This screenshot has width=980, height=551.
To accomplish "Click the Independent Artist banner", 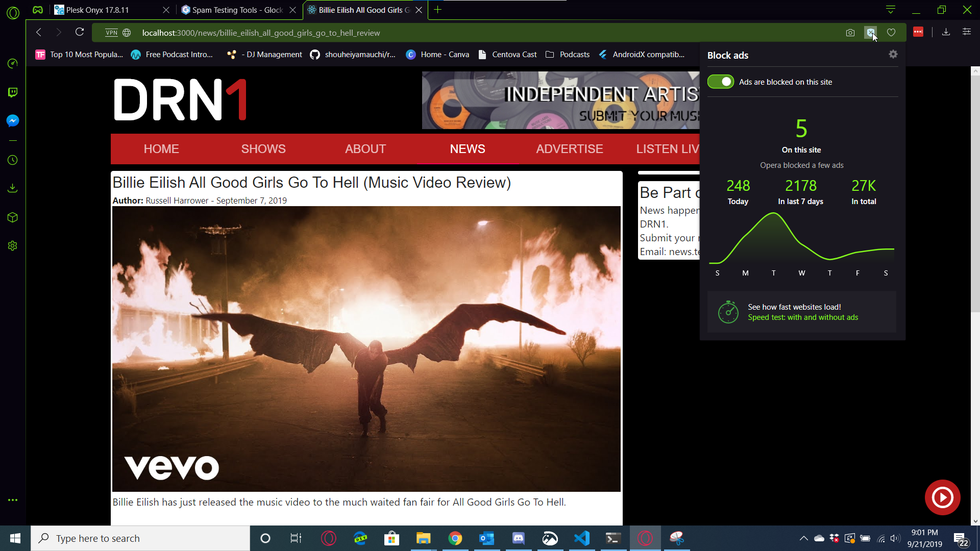I will click(560, 100).
